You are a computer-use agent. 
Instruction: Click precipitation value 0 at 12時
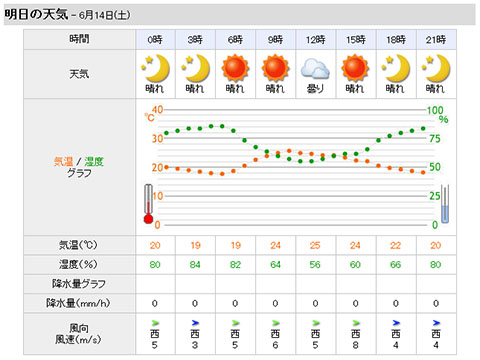coord(315,303)
